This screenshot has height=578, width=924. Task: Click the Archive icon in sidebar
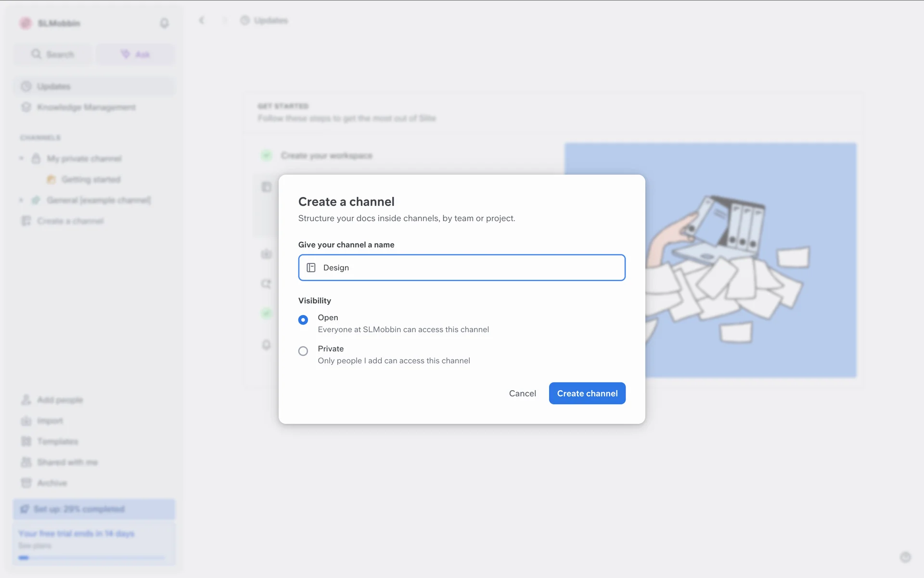click(26, 483)
